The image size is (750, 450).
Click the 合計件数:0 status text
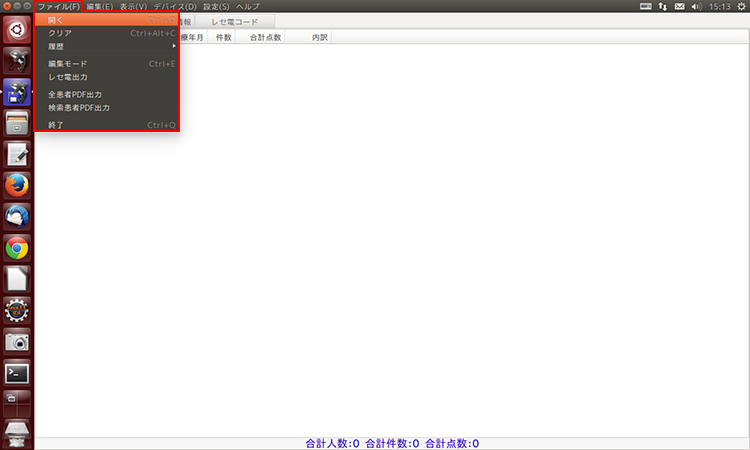392,443
